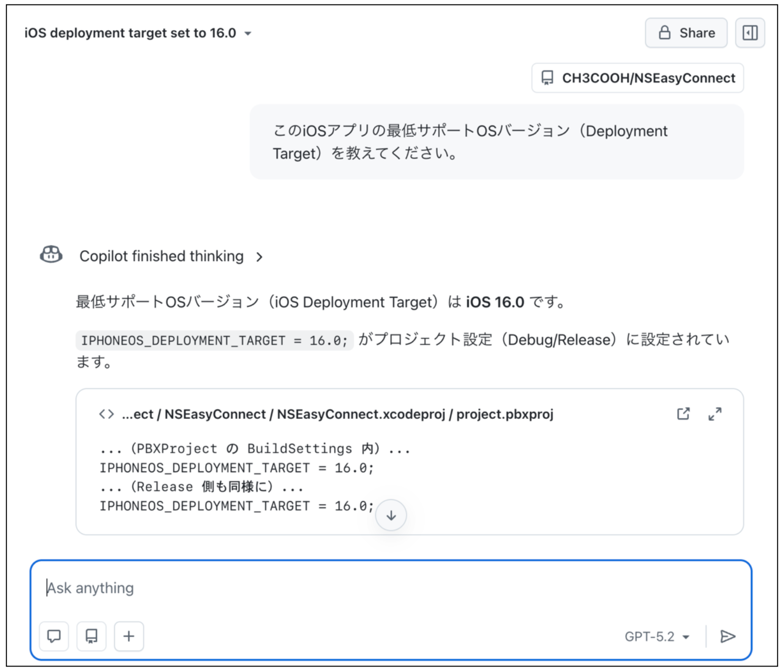Collapse the chat sidebar with the panel icon
Screen dimensions: 784x672
pyautogui.click(x=751, y=33)
